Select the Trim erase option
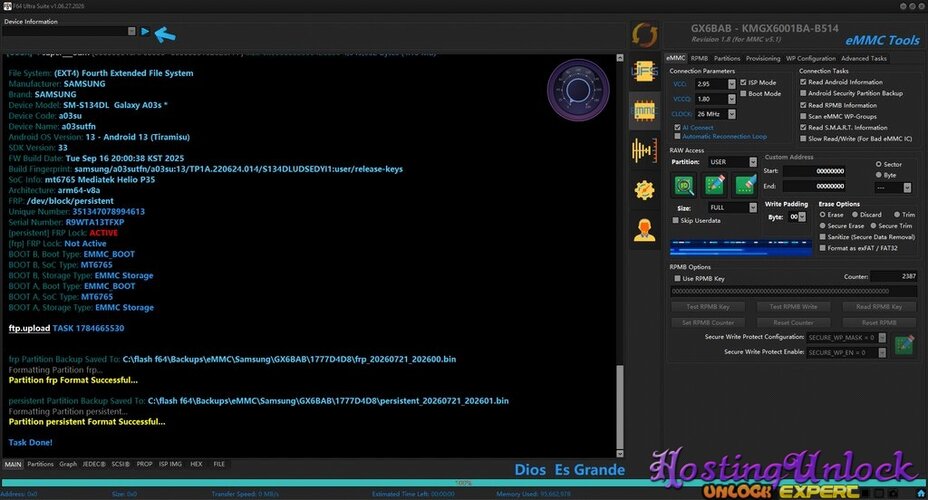This screenshot has width=928, height=500. 897,214
